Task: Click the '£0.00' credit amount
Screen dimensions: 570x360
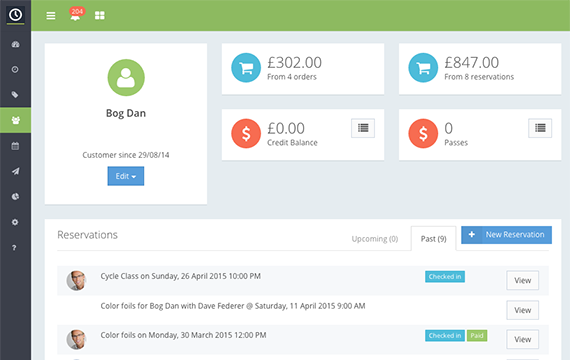Action: (286, 128)
